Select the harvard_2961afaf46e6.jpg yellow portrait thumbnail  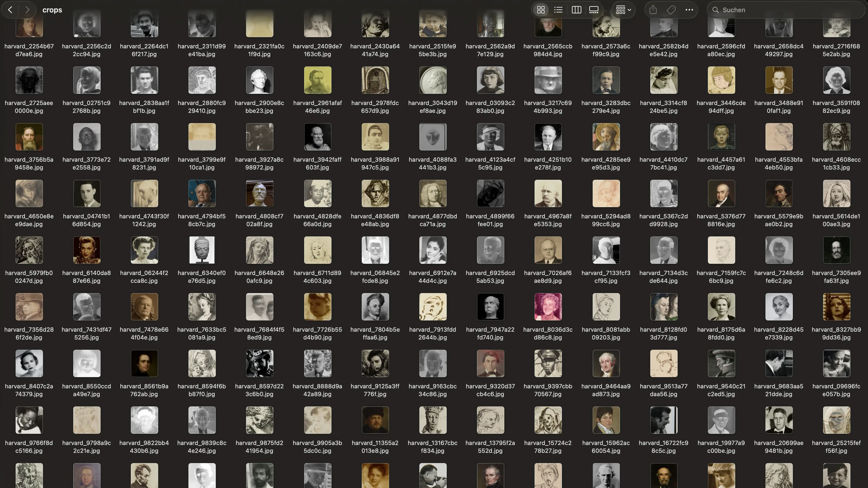point(317,80)
